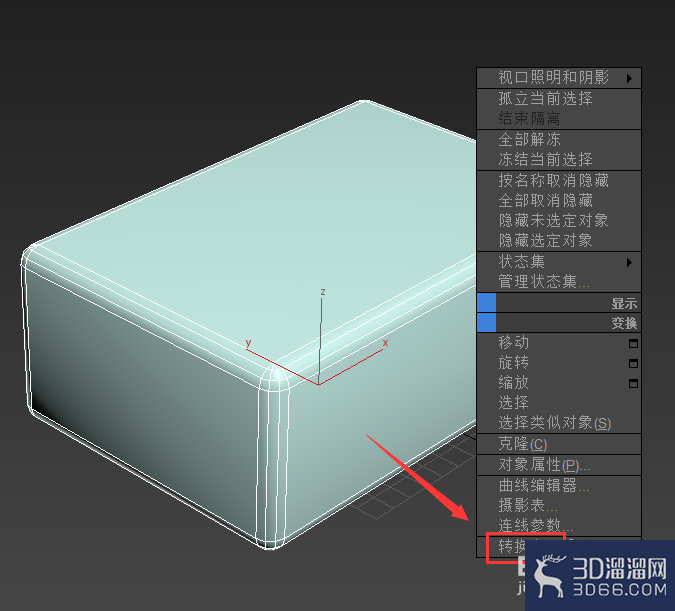Viewport: 675px width, 611px height.
Task: Open the 视口照明和阴影 submenu
Action: (x=559, y=78)
